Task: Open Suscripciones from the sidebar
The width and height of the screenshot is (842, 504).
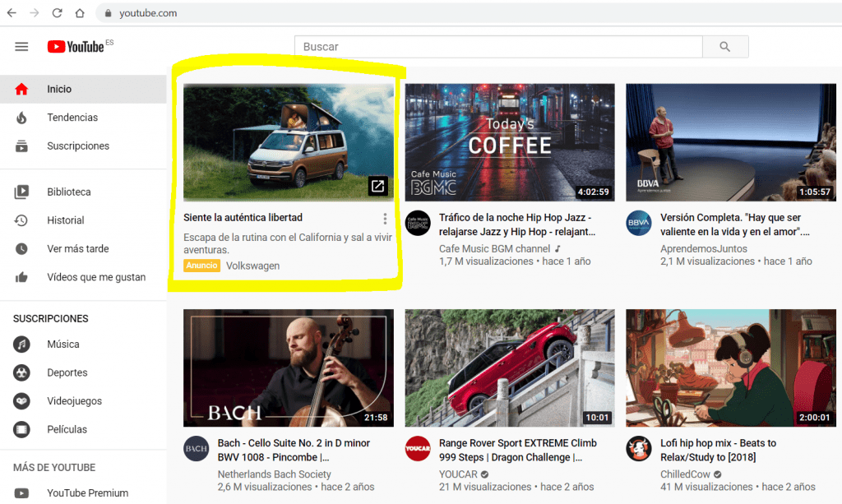Action: (x=83, y=146)
